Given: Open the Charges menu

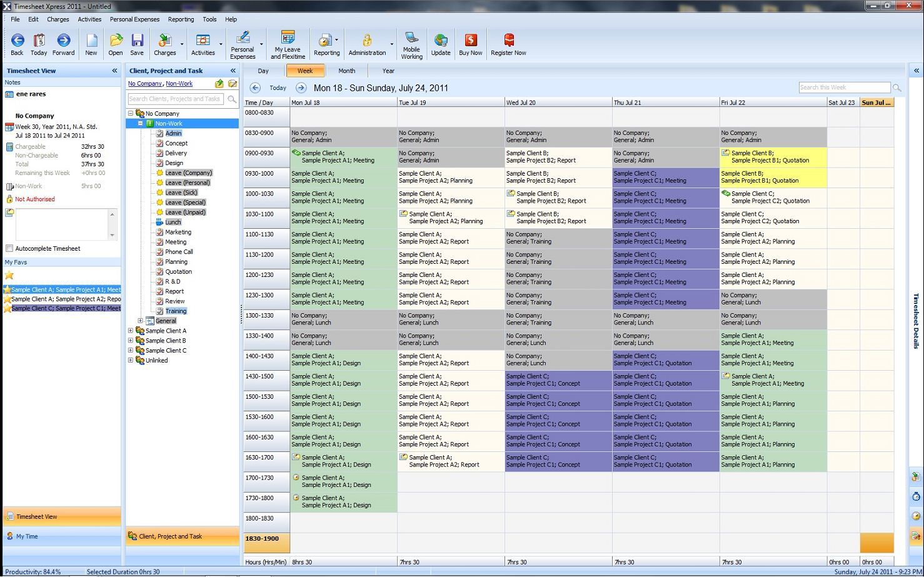Looking at the screenshot, I should coord(58,19).
